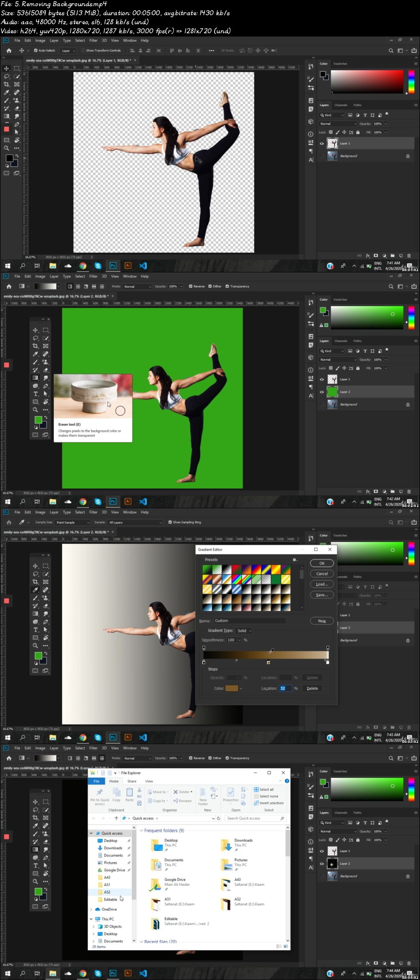This screenshot has height=980, width=420.
Task: Open the Presets gear menu in Gradient Editor
Action: [x=294, y=560]
